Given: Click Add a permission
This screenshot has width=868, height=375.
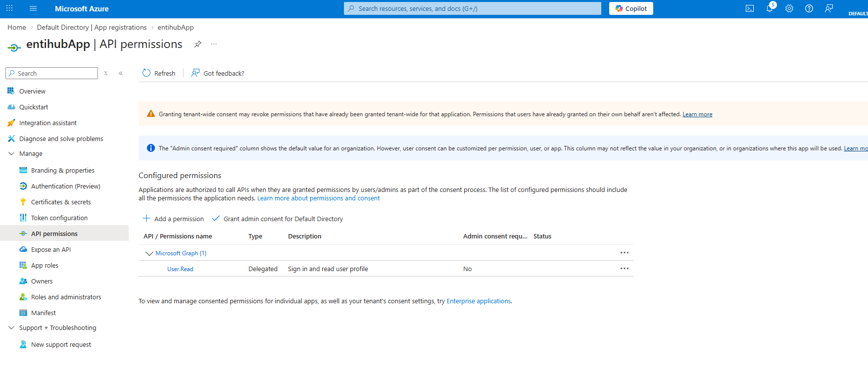Looking at the screenshot, I should point(173,219).
